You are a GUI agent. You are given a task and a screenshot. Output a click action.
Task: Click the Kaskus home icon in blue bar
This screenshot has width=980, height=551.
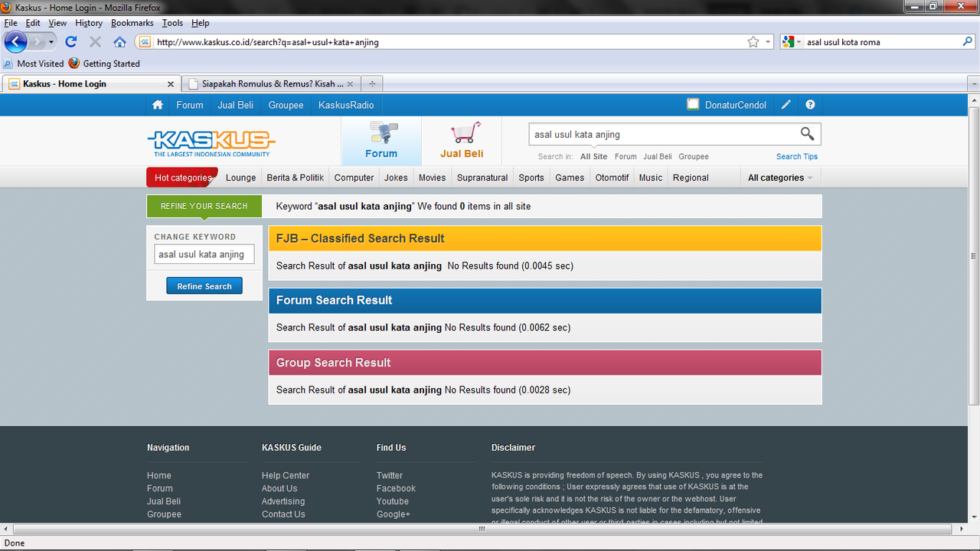(158, 105)
